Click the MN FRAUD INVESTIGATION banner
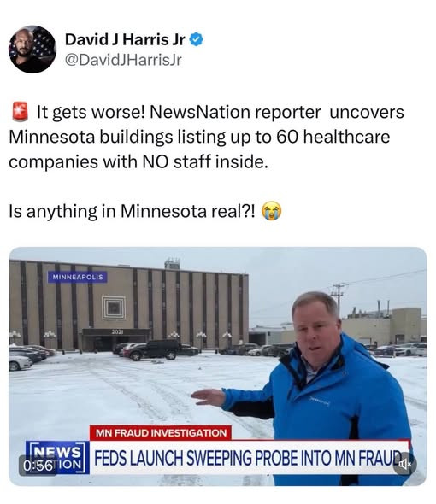Image resolution: width=436 pixels, height=504 pixels. tap(161, 432)
